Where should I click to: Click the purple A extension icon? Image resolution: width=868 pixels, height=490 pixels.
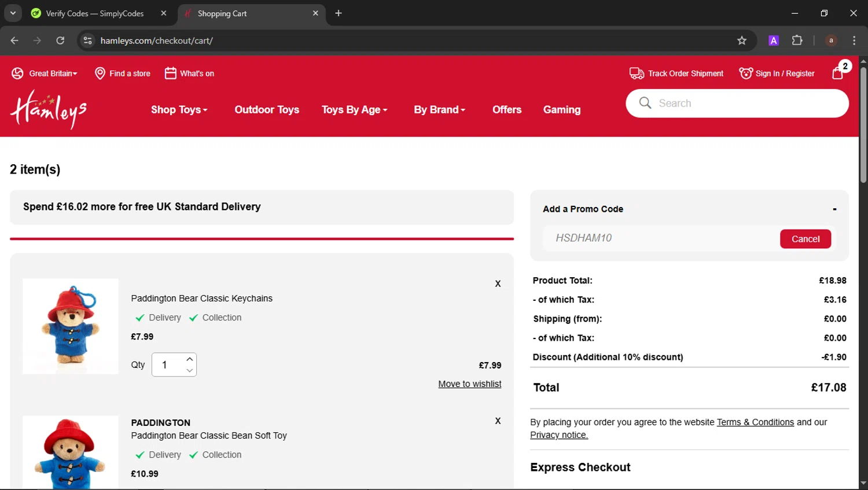coord(774,40)
